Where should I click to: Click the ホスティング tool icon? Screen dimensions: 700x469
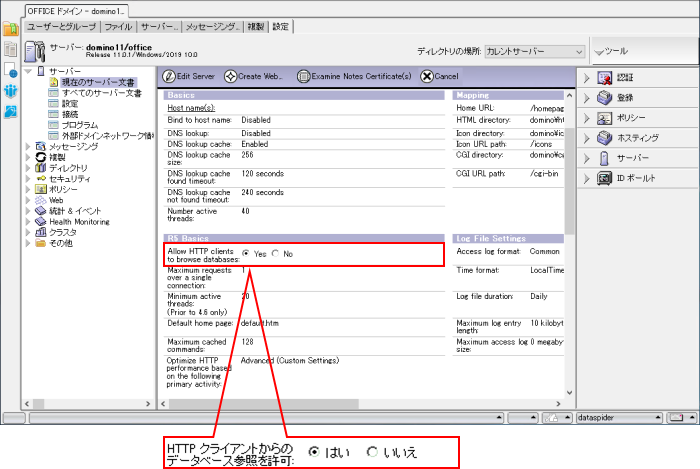coord(604,138)
